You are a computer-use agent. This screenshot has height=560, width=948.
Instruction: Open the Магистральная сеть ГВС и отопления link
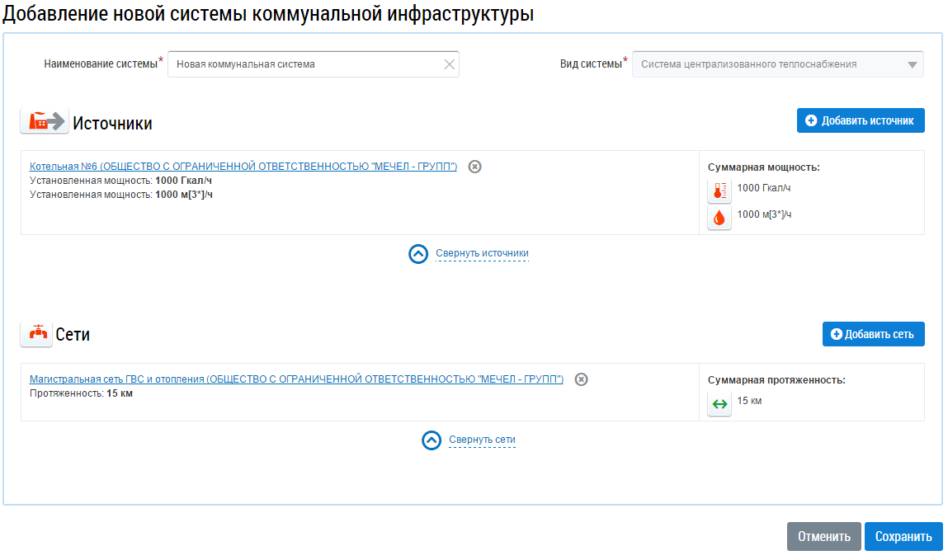pos(296,379)
